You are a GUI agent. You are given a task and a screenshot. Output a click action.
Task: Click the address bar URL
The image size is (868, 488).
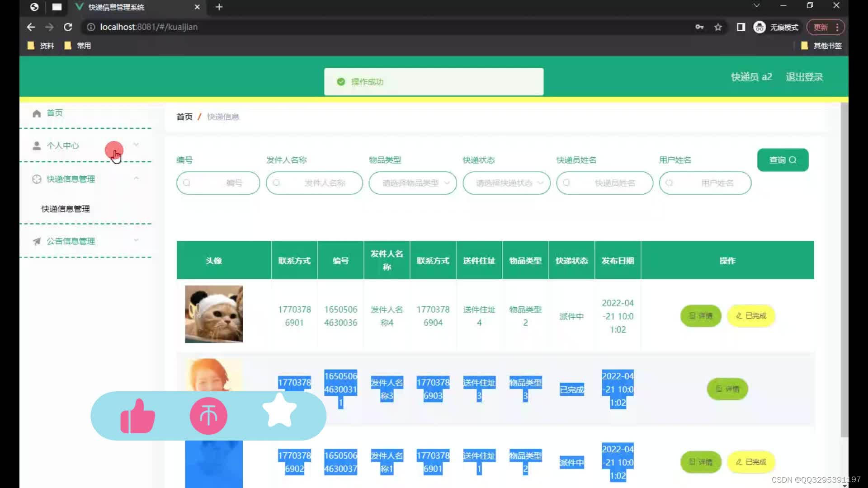coord(149,27)
